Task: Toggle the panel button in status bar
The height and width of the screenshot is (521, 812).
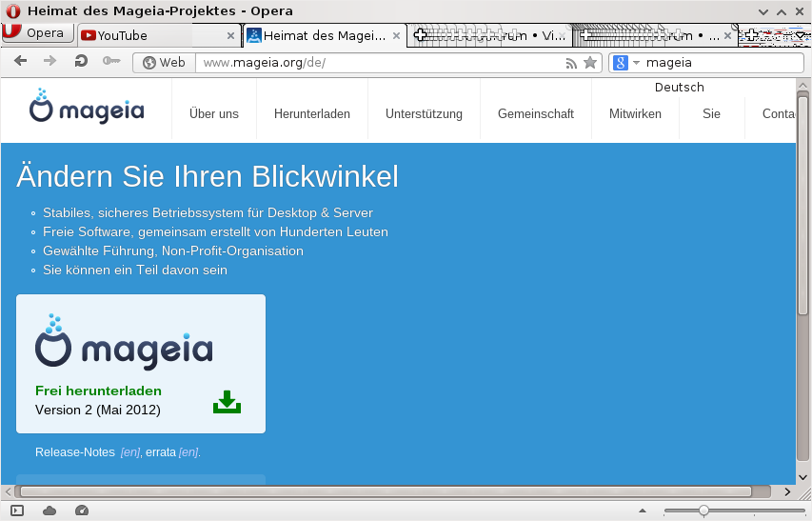Action: click(17, 511)
